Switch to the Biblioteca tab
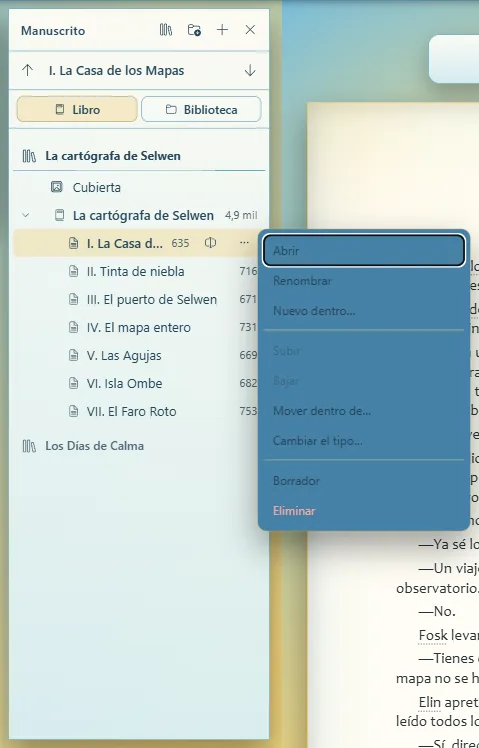Viewport: 479px width, 748px height. [201, 109]
